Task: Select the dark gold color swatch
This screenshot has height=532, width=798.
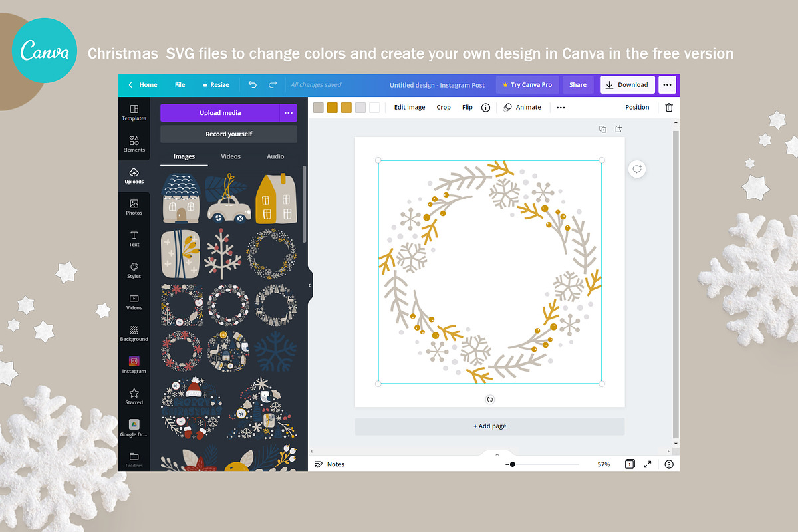Action: pyautogui.click(x=332, y=108)
